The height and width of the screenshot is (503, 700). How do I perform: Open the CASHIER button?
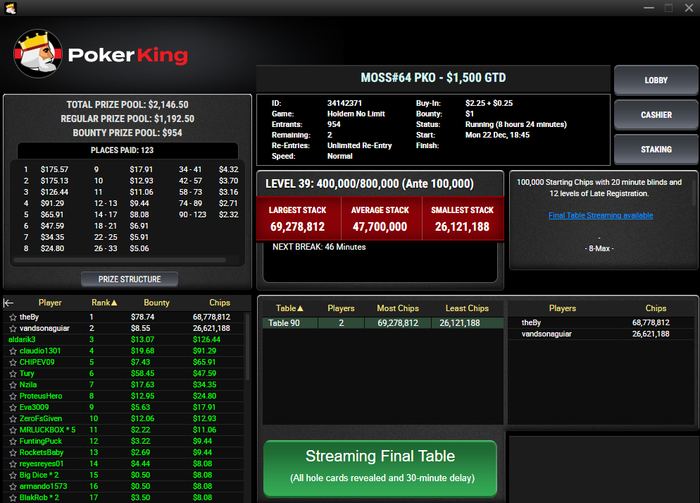(656, 115)
